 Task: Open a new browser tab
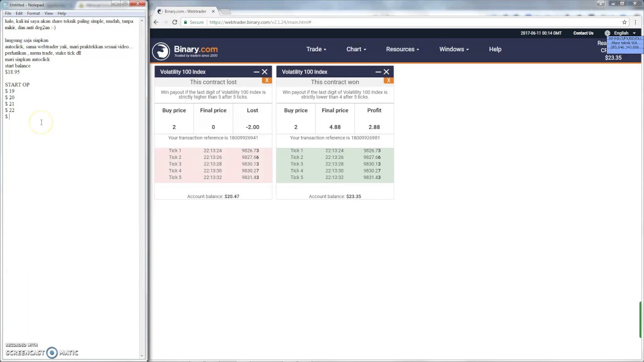click(225, 11)
